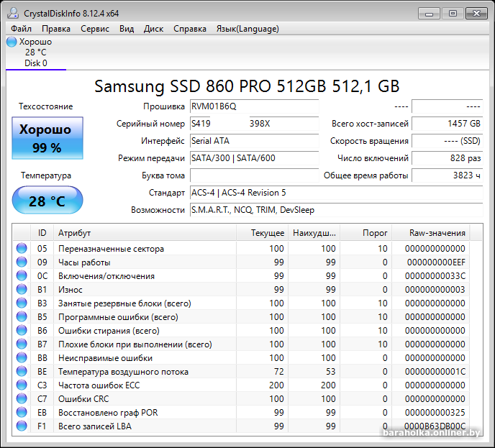Open the Справка menu
Image resolution: width=495 pixels, height=448 pixels.
tap(190, 29)
